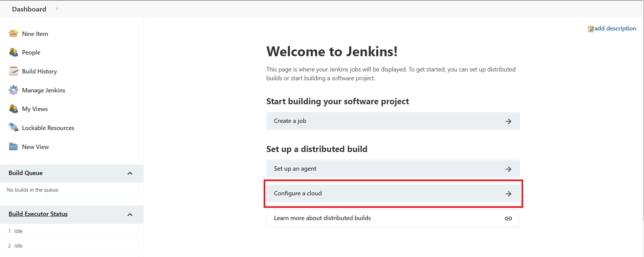644x257 pixels.
Task: Select New View in the sidebar
Action: tap(36, 147)
